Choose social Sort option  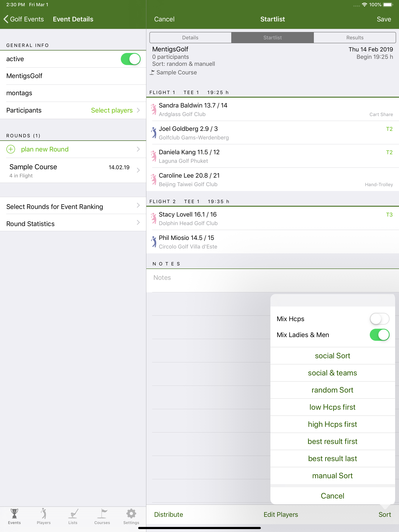333,356
